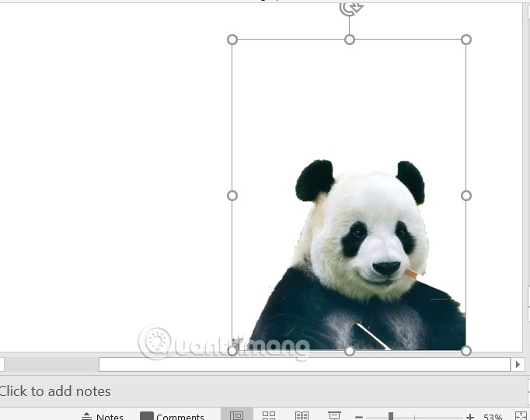Image resolution: width=530 pixels, height=420 pixels.
Task: Click the zoom out minus button
Action: (x=359, y=417)
